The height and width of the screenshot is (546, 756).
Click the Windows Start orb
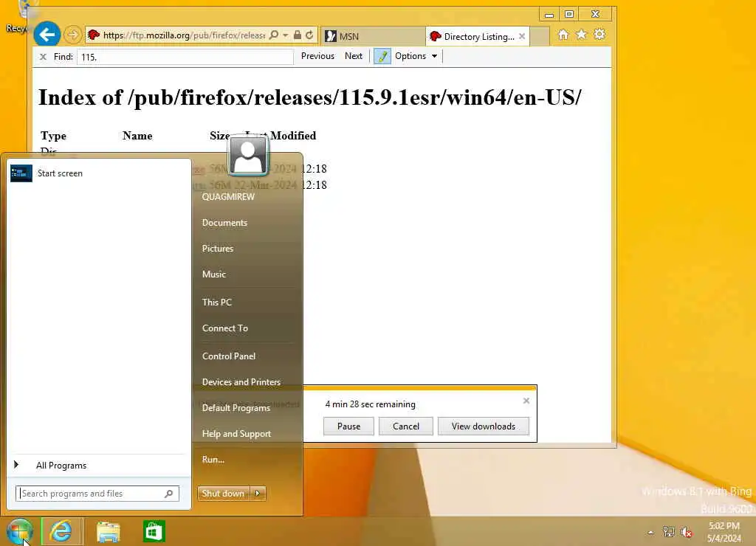pos(20,531)
